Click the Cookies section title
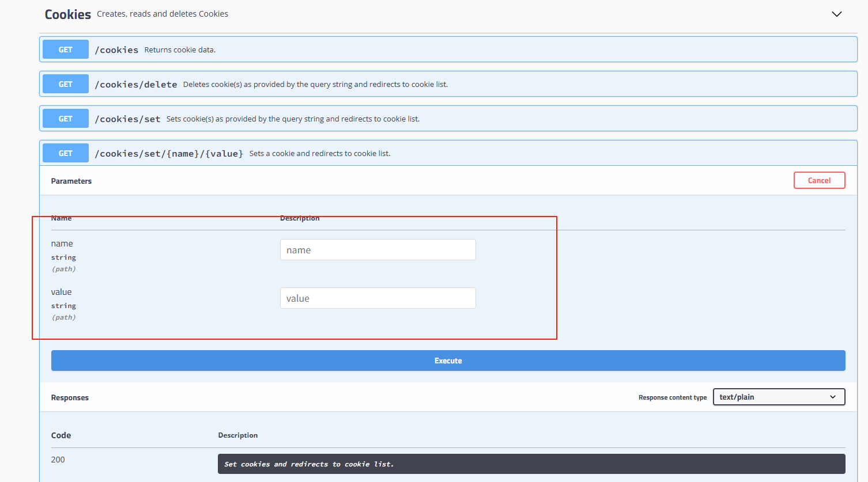The height and width of the screenshot is (482, 868). pos(68,14)
